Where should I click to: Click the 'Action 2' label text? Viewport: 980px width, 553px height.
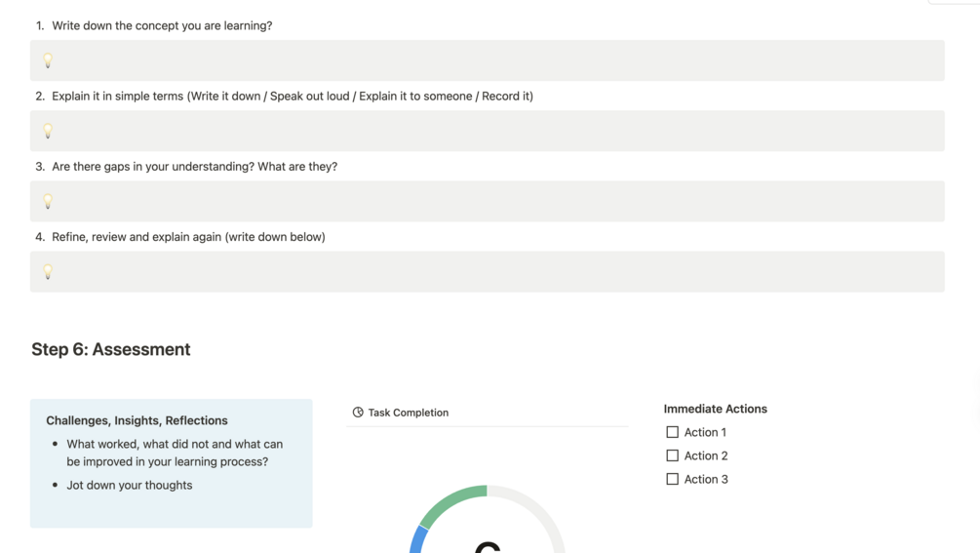(x=706, y=455)
